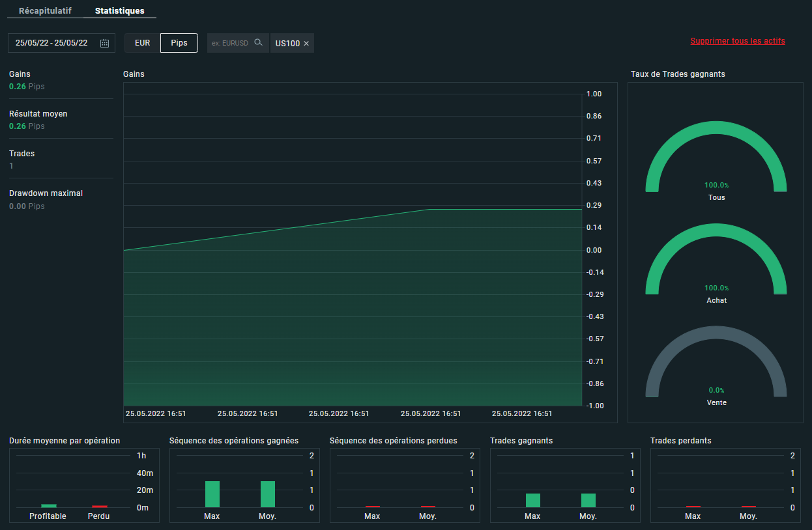Click Moy. bar in Trades gagnants chart
The width and height of the screenshot is (812, 530).
[x=588, y=500]
